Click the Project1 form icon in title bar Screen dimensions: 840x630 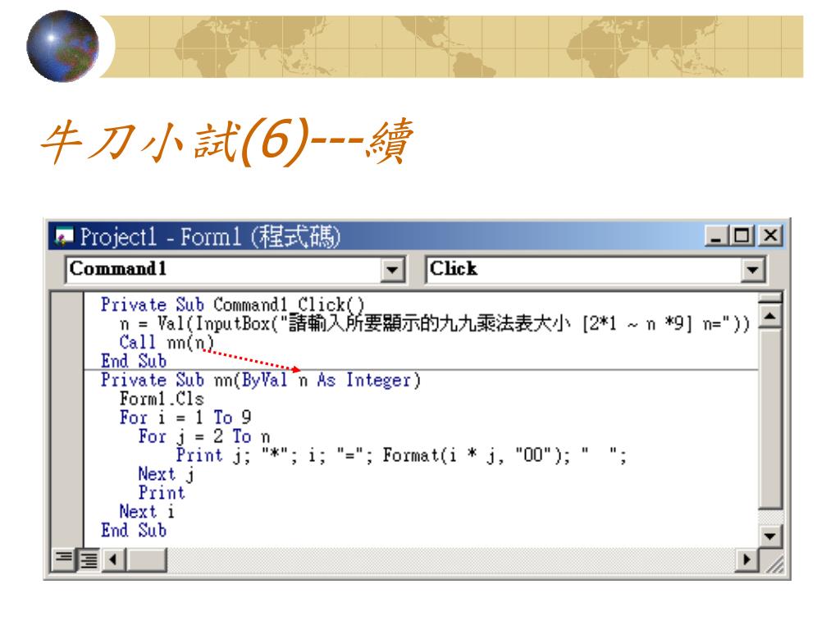(x=64, y=236)
